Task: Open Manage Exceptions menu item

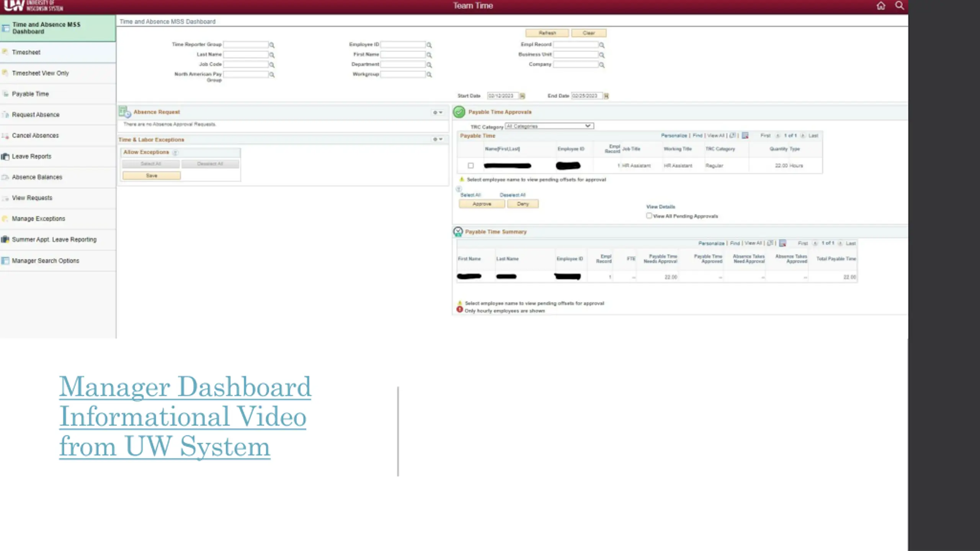Action: click(58, 219)
